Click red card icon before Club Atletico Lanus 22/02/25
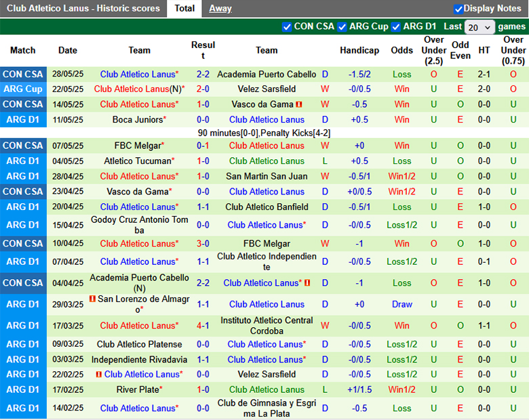This screenshot has width=529, height=420. click(x=99, y=374)
